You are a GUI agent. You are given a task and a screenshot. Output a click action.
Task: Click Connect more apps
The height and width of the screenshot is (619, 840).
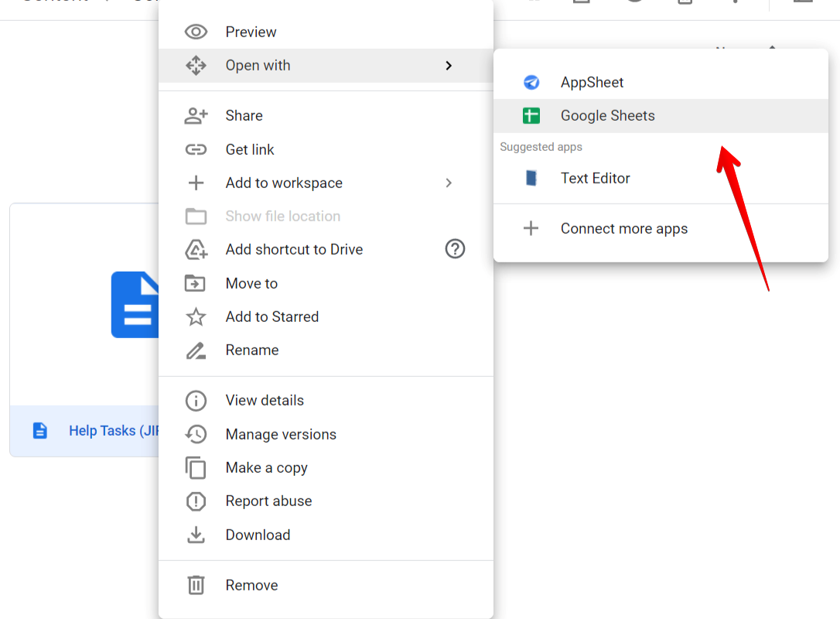623,228
